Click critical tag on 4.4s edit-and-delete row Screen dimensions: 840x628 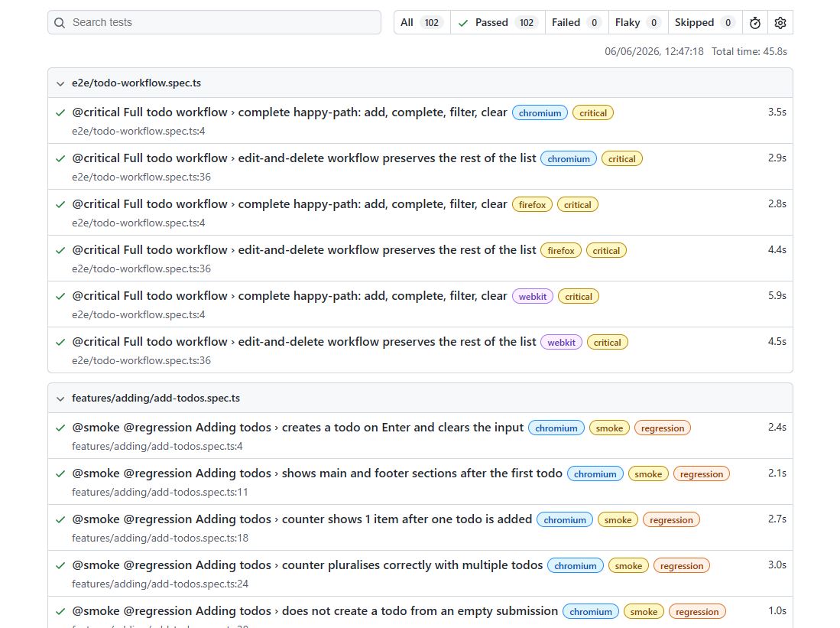606,250
